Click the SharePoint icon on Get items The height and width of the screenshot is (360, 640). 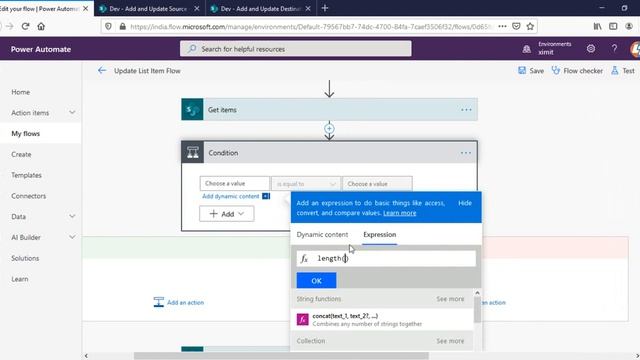click(192, 109)
